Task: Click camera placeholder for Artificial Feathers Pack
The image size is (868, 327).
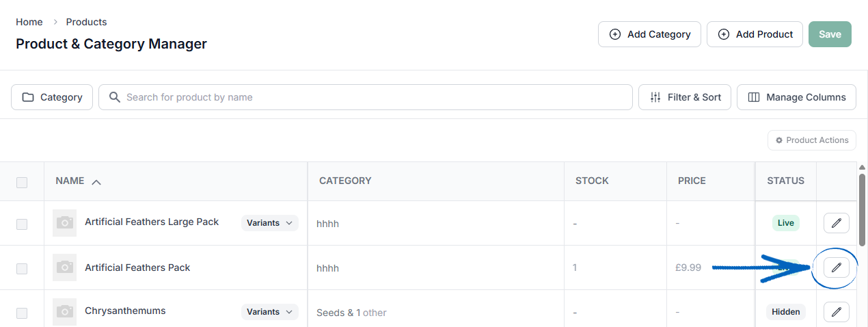Action: point(64,267)
